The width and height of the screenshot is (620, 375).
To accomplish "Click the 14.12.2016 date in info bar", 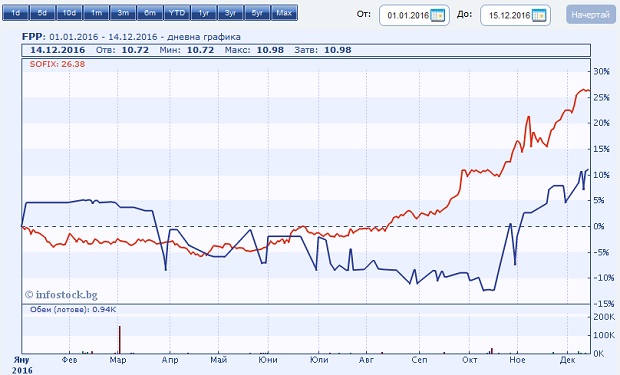I will pos(58,50).
